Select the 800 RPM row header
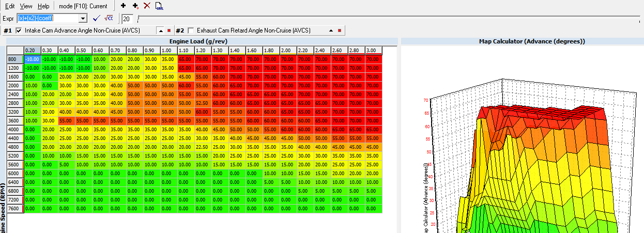 click(15, 60)
